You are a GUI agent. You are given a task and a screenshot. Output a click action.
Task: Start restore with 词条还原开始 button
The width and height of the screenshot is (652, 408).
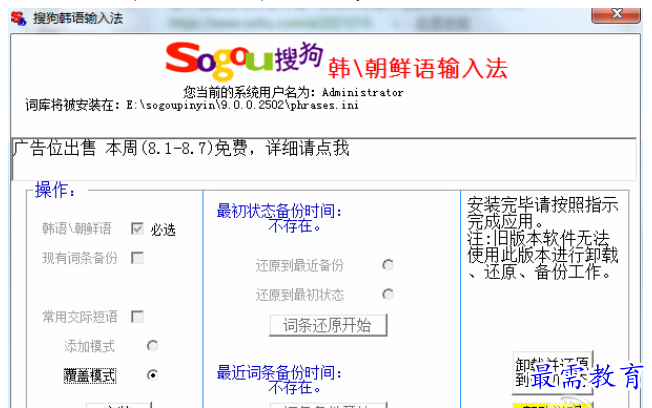pos(328,325)
